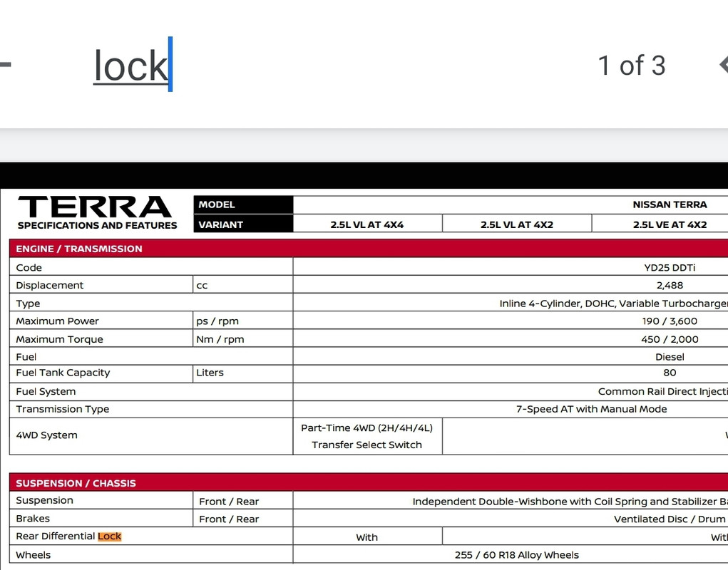Image resolution: width=728 pixels, height=570 pixels.
Task: Click the displacement value "2,488"
Action: (670, 285)
